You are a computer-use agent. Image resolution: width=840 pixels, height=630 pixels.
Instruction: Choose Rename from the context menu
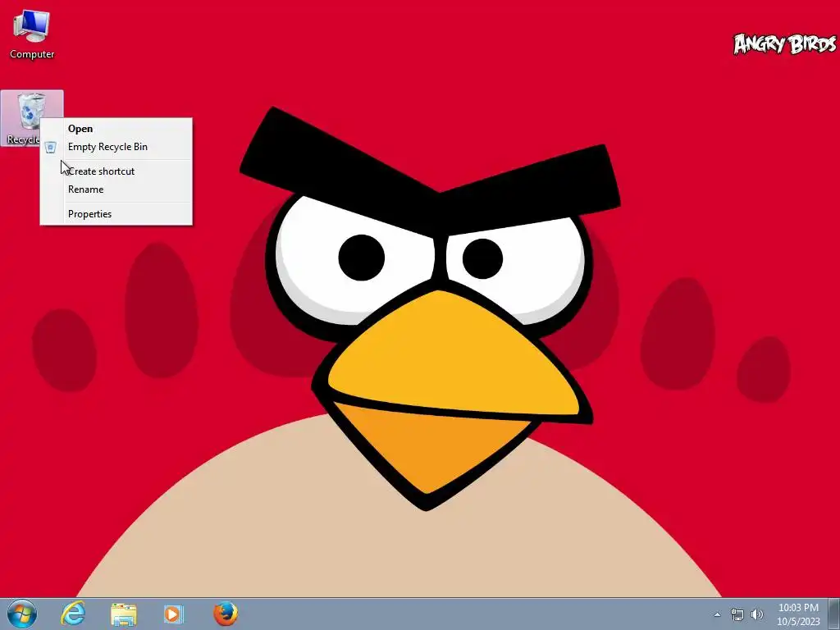pos(116,189)
